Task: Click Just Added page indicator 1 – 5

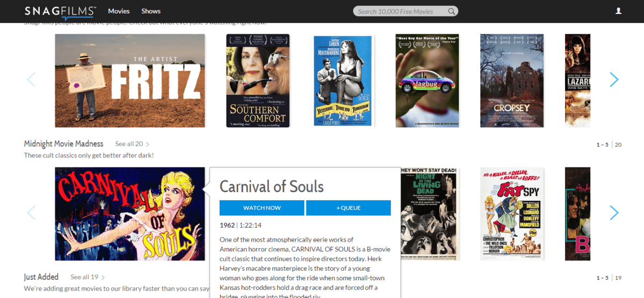Action: click(x=602, y=278)
